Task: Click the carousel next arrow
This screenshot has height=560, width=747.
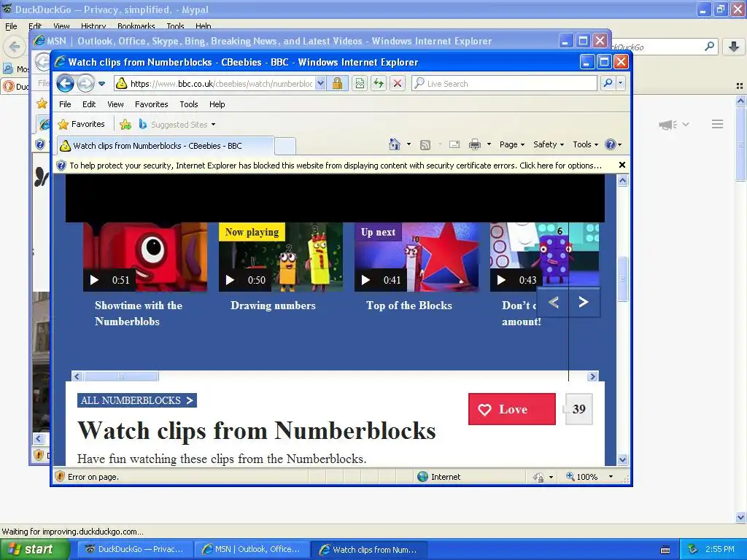Action: [x=584, y=303]
